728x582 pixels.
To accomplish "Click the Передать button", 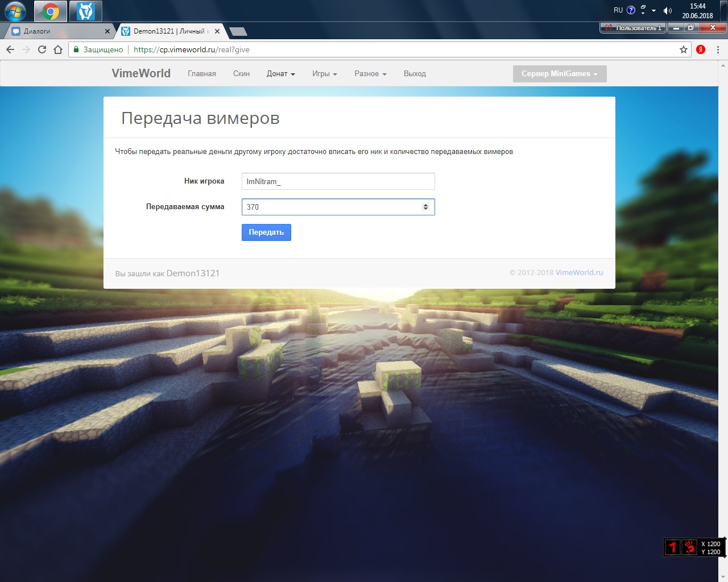I will [x=266, y=232].
